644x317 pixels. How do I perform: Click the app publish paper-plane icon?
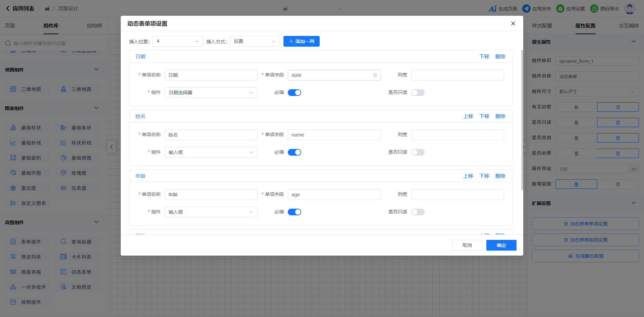(526, 9)
